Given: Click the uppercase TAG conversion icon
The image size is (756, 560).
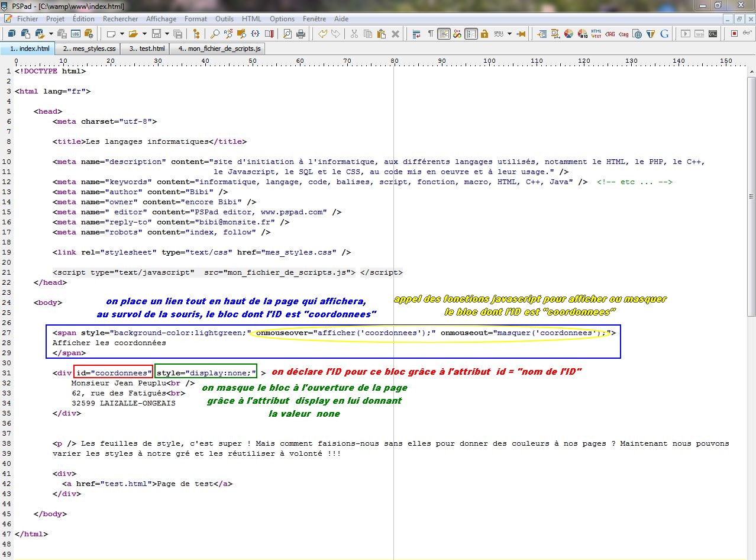Looking at the screenshot, I should pyautogui.click(x=610, y=34).
